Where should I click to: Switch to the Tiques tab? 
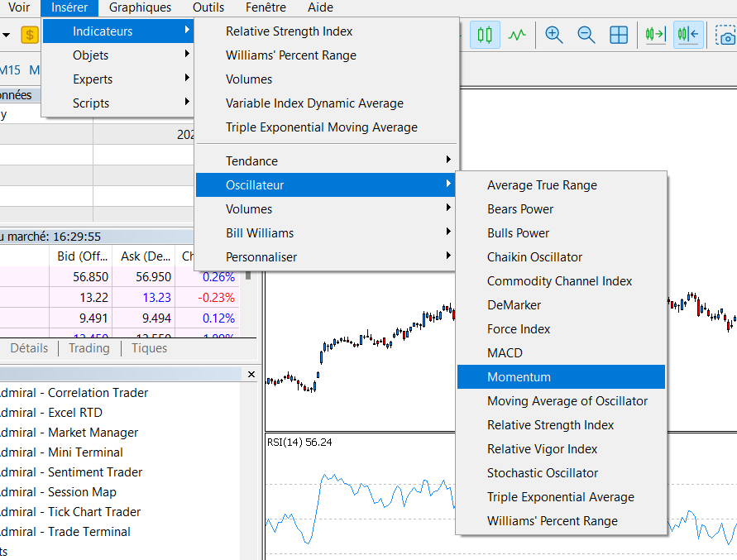point(149,348)
